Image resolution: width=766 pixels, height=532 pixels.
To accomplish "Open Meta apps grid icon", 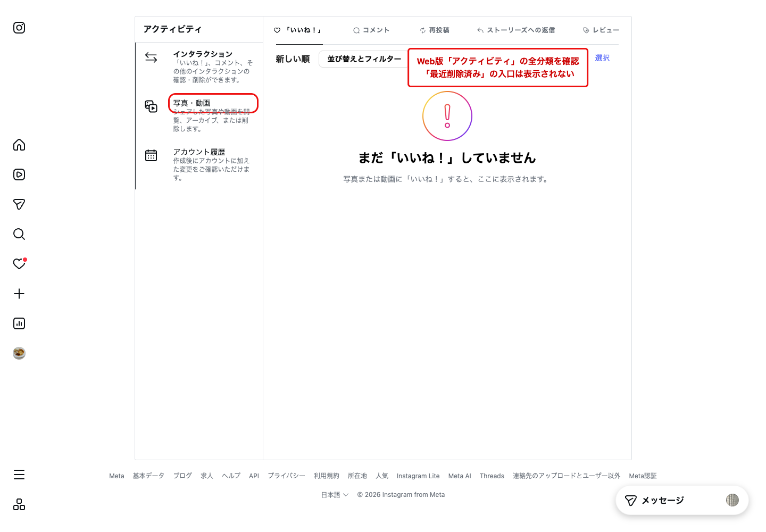I will click(x=19, y=504).
